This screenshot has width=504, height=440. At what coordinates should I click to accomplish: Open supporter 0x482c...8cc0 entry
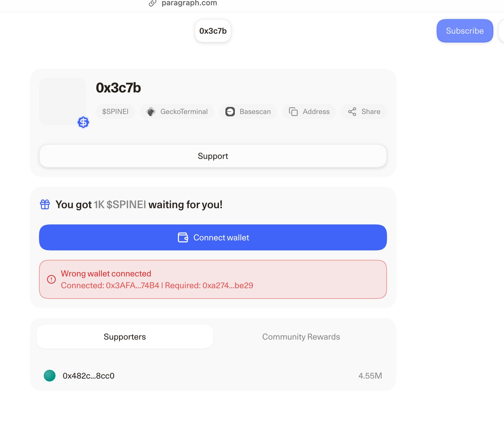coord(88,376)
